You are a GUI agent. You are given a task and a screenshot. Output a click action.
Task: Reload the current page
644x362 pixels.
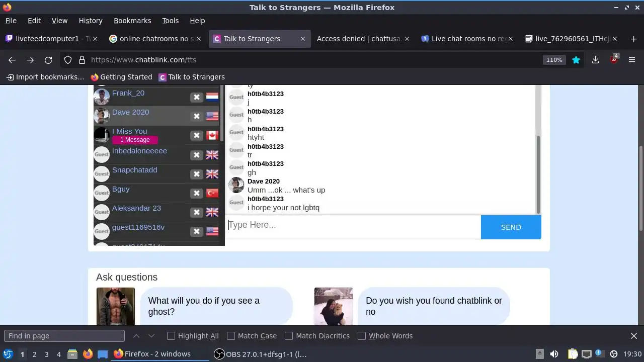pos(48,60)
